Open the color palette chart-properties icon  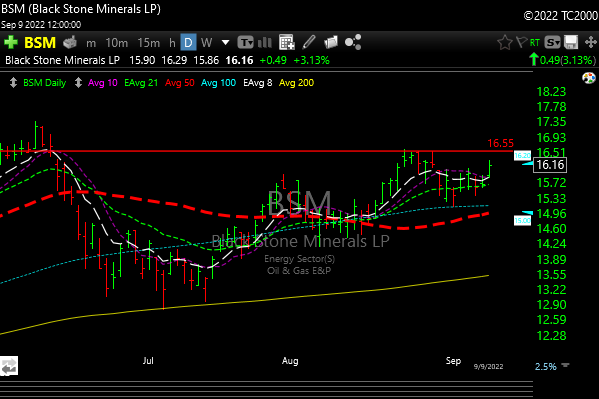[x=589, y=78]
